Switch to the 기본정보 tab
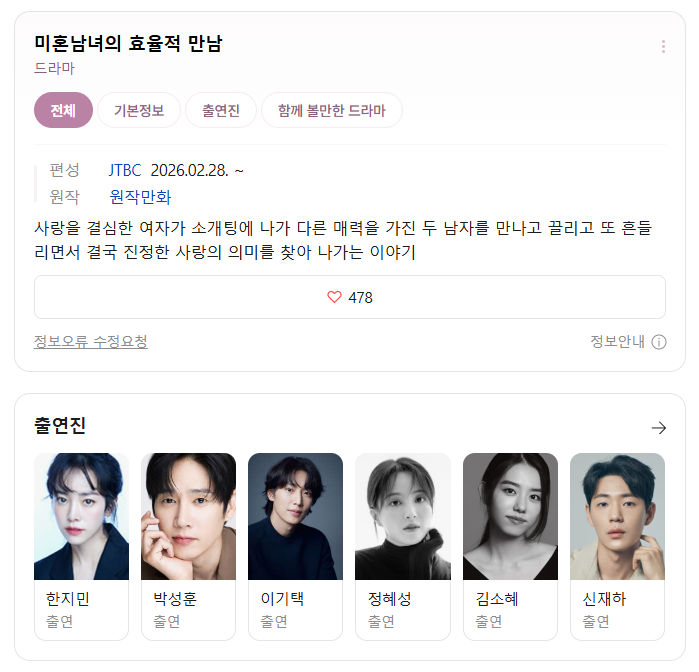Screen dimensions: 699x672 pos(139,110)
